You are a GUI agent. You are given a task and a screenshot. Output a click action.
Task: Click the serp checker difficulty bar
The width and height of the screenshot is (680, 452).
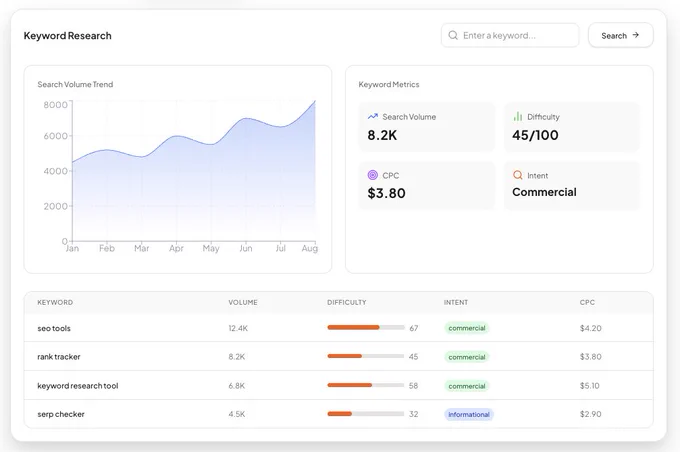[366, 414]
